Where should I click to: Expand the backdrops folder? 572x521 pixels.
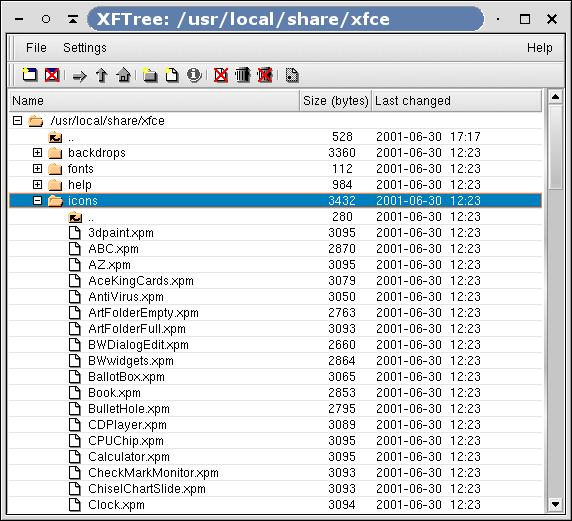tap(37, 153)
